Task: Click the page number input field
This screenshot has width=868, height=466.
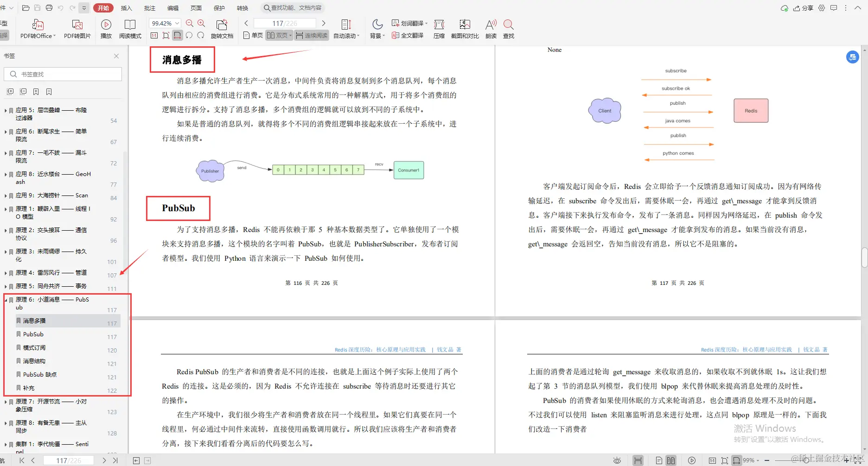Action: (285, 22)
